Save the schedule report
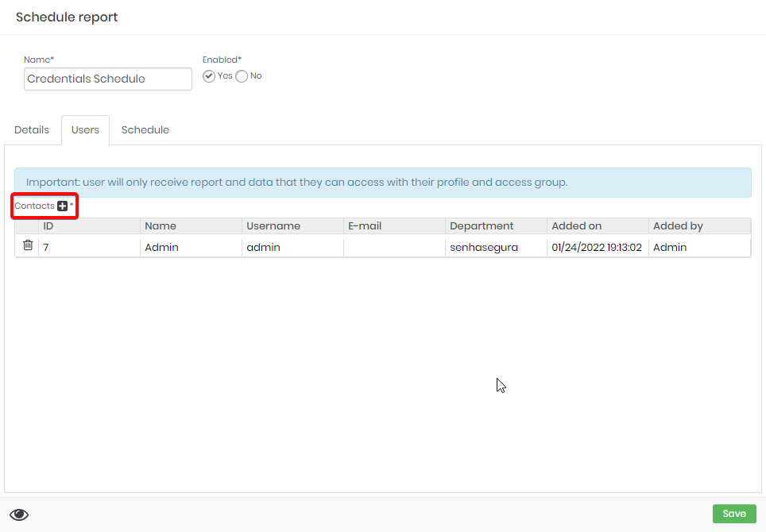The height and width of the screenshot is (532, 766). (x=734, y=514)
